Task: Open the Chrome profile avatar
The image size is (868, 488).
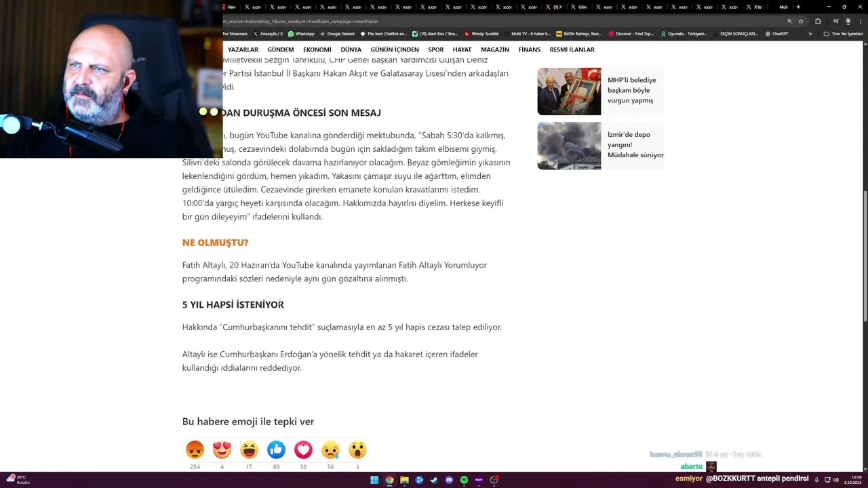Action: click(x=848, y=21)
